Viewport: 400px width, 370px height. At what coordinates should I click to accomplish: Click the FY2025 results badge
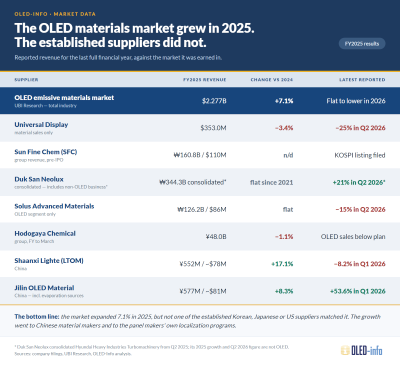pos(362,44)
